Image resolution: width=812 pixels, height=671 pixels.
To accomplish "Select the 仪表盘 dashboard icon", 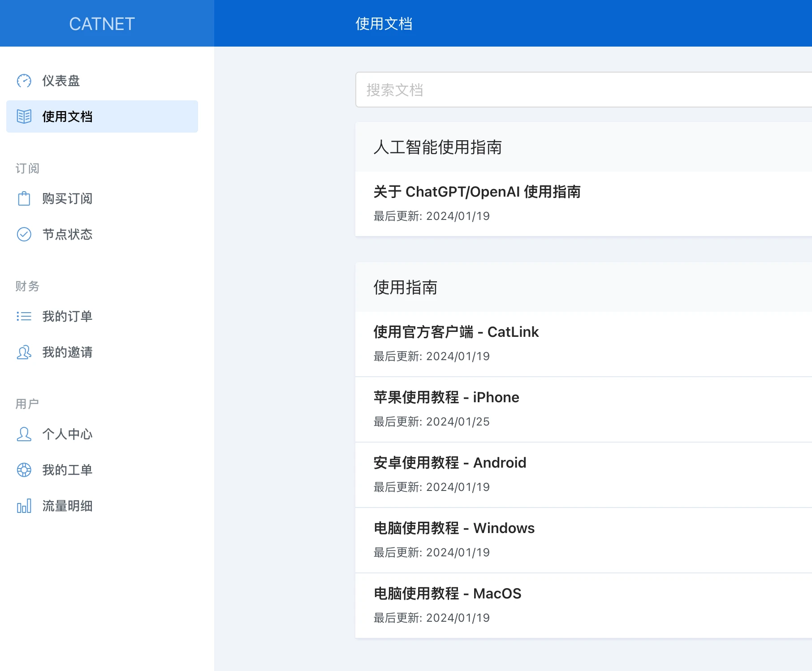I will coord(24,81).
